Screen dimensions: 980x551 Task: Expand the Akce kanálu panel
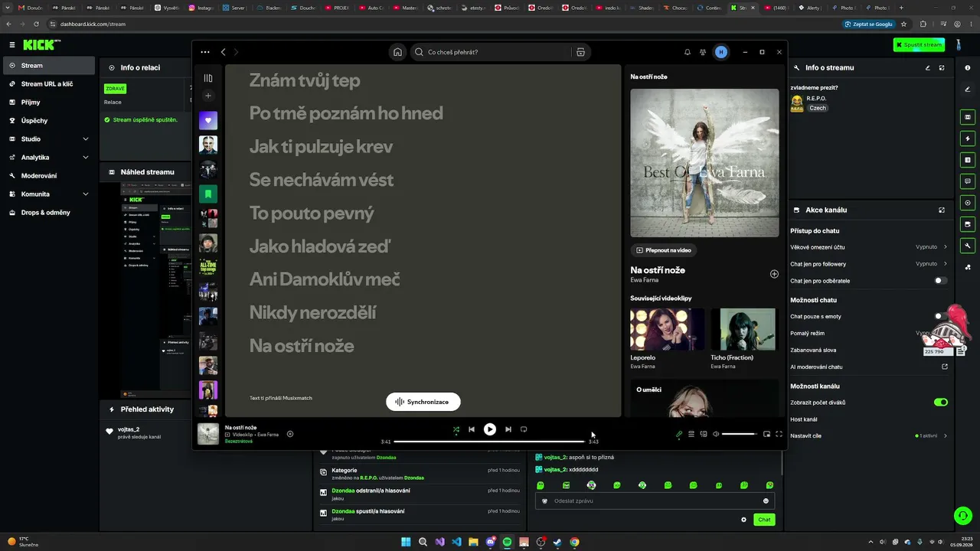(x=942, y=210)
